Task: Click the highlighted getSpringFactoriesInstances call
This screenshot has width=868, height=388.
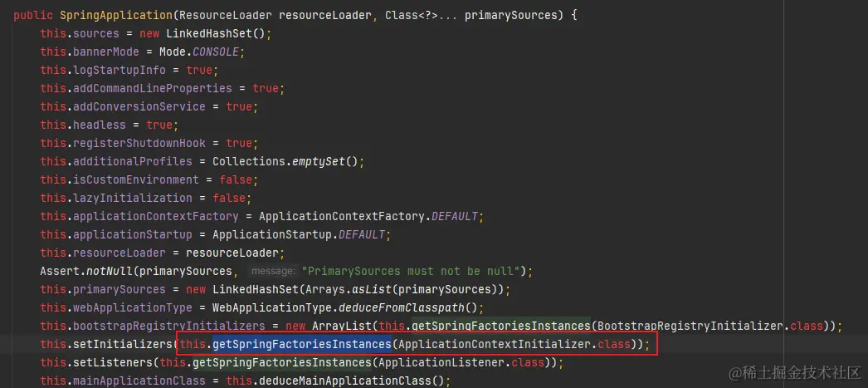Action: pyautogui.click(x=302, y=345)
